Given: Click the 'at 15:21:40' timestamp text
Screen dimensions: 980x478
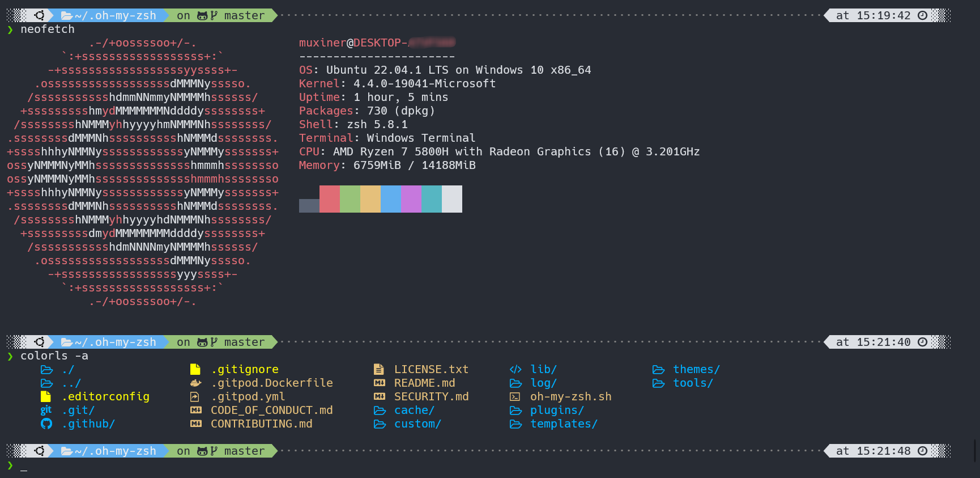Looking at the screenshot, I should pyautogui.click(x=874, y=342).
